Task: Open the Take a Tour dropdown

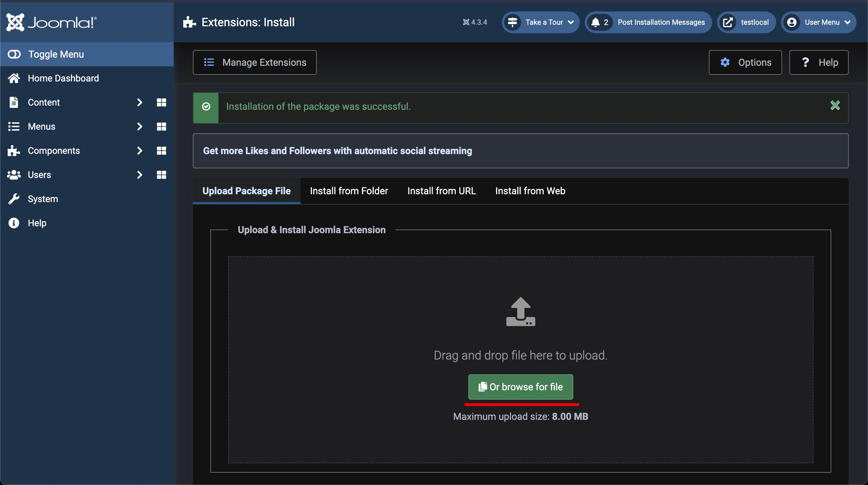Action: pyautogui.click(x=541, y=22)
